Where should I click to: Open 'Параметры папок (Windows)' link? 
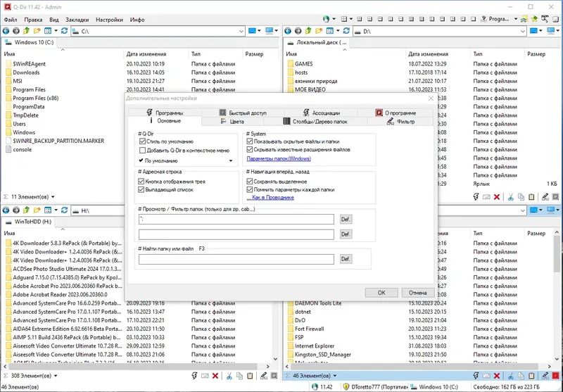[x=279, y=158]
